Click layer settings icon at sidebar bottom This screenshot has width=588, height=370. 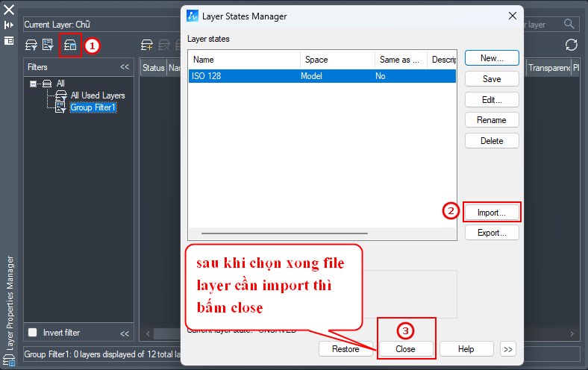click(x=9, y=360)
